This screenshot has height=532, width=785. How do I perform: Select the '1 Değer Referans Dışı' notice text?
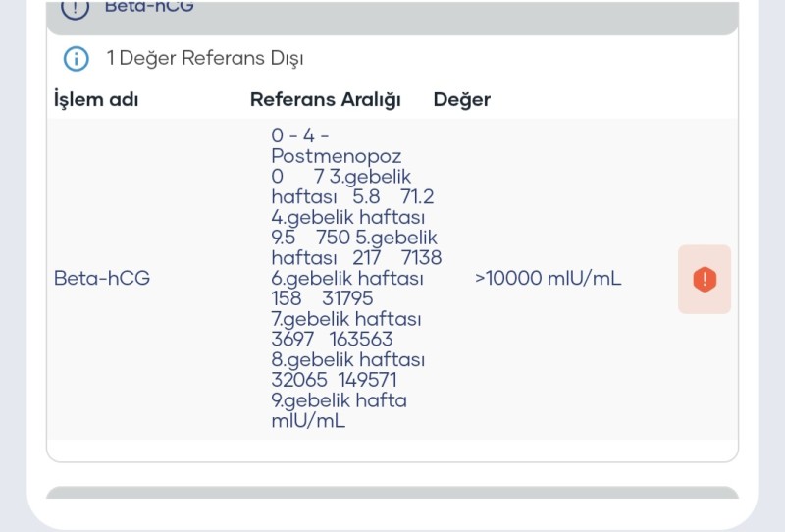(x=204, y=59)
